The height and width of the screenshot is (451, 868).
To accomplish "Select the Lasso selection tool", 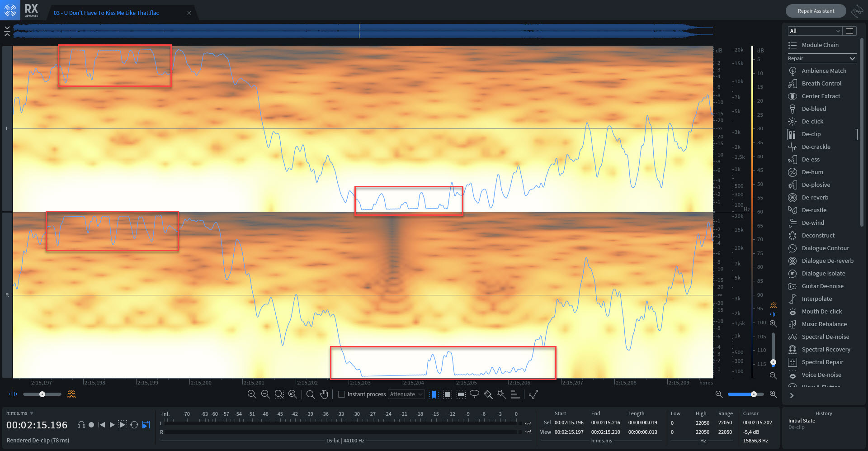I will (474, 394).
